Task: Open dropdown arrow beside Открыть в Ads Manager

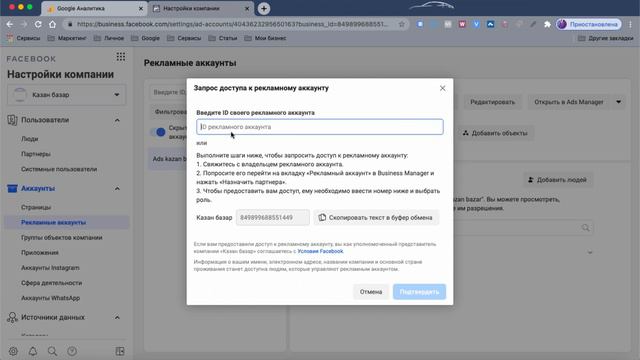Action: click(618, 102)
